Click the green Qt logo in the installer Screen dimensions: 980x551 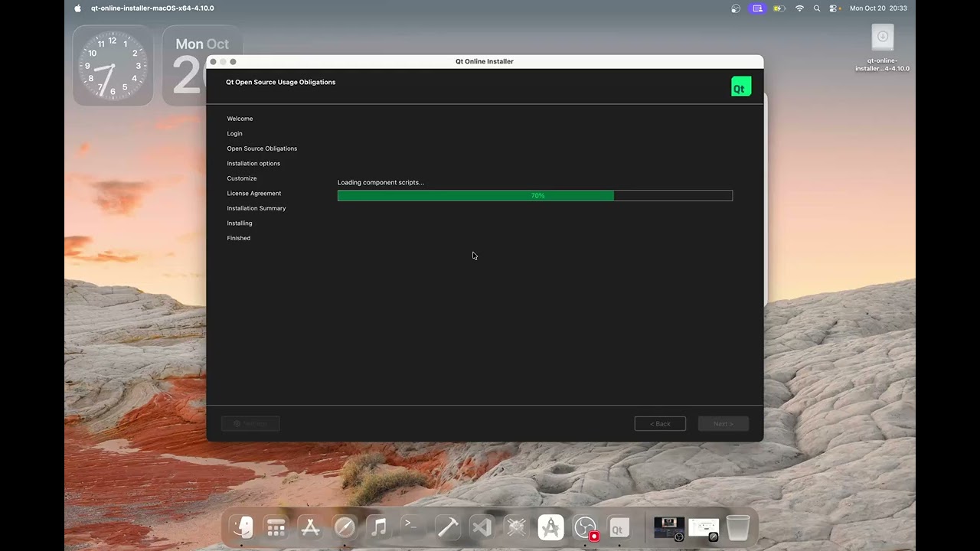[x=741, y=86]
